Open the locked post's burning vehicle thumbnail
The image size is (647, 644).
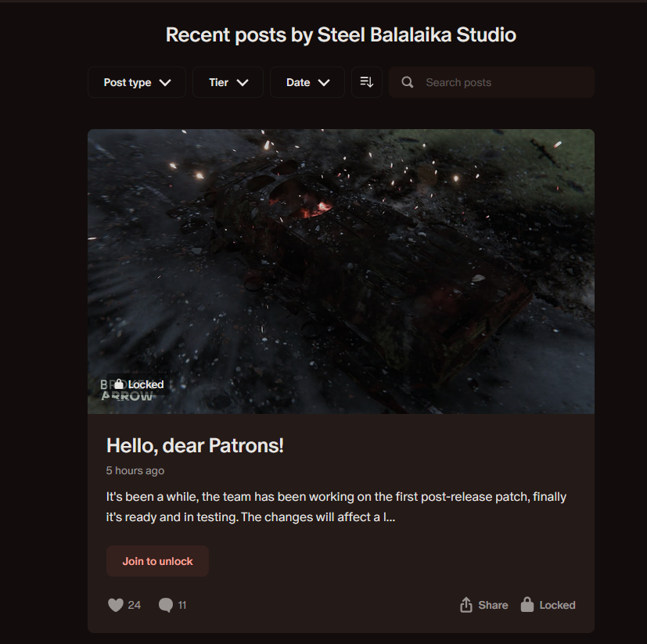pyautogui.click(x=341, y=272)
